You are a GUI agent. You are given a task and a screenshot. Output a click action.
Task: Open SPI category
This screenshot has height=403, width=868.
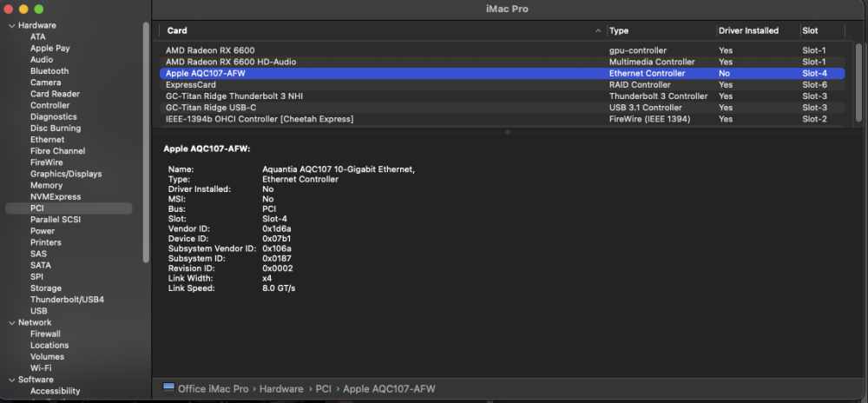coord(36,277)
